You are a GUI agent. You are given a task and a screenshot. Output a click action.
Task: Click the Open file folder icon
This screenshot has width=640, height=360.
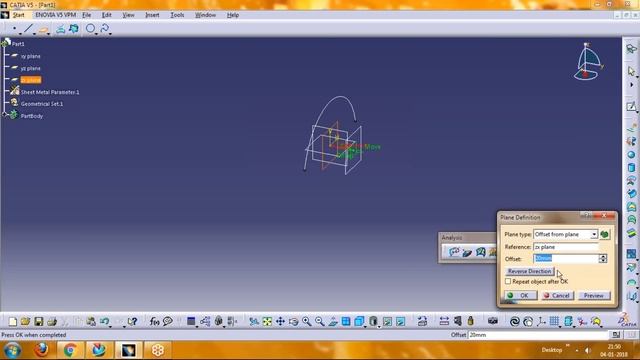(25, 322)
